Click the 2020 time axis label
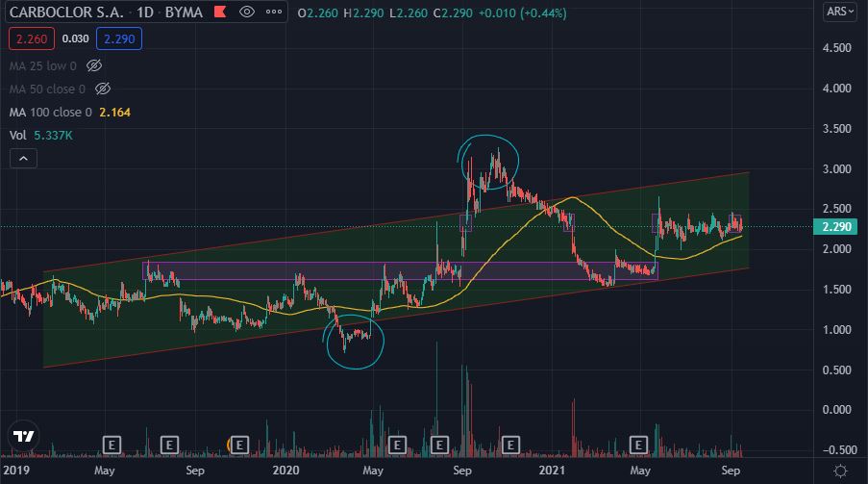This screenshot has height=484, width=868. tap(285, 471)
